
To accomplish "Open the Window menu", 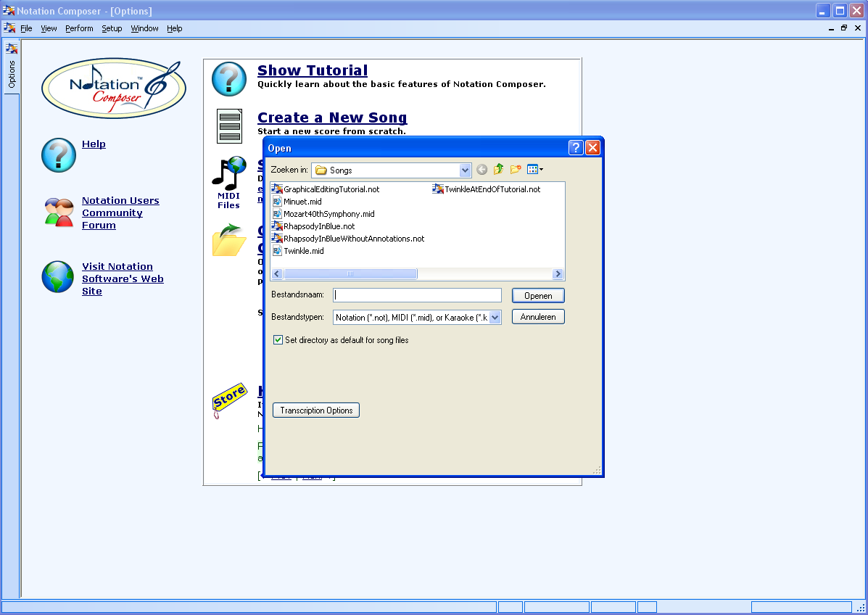I will pyautogui.click(x=144, y=28).
